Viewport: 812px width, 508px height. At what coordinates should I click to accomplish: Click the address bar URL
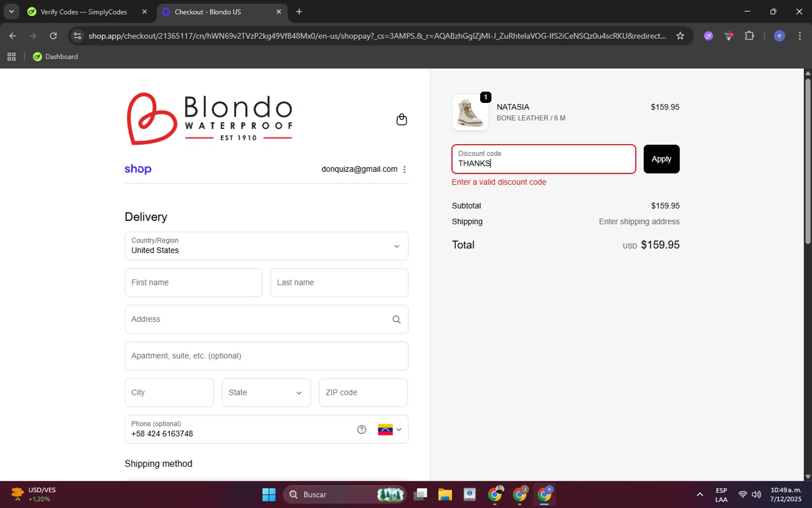pos(377,36)
